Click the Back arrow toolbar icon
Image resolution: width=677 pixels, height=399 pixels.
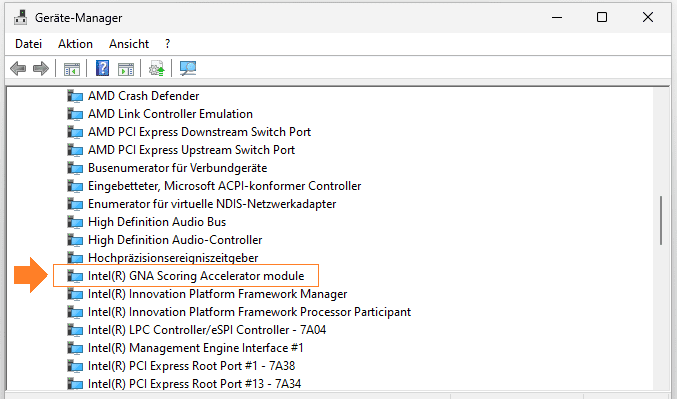(x=18, y=68)
